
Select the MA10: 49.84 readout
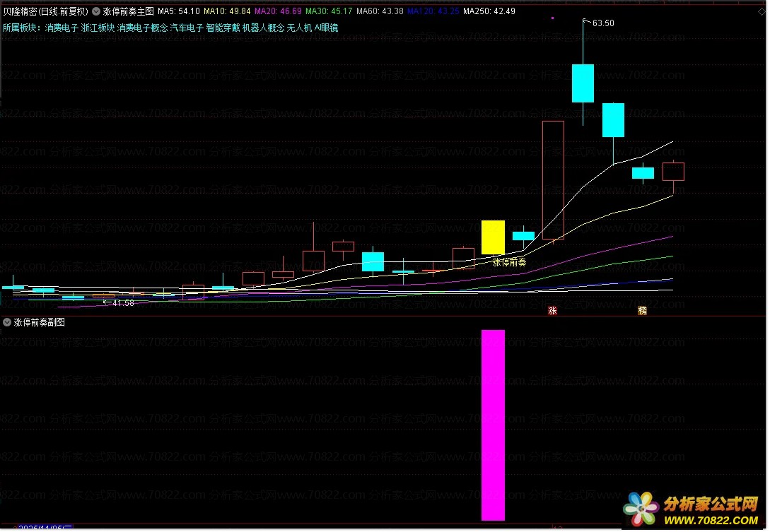pos(228,11)
